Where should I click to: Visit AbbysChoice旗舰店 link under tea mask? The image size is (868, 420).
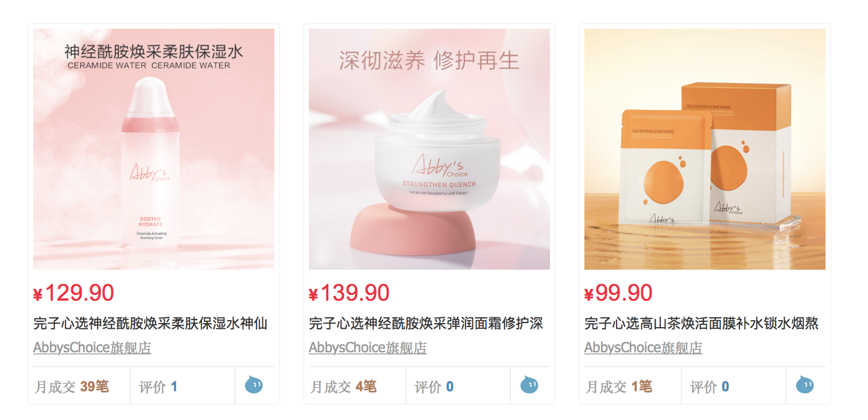click(644, 348)
